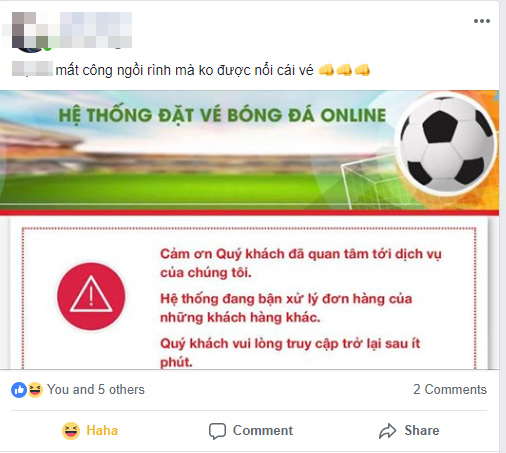Click the speech bubble comment icon
The height and width of the screenshot is (453, 506).
point(217,431)
